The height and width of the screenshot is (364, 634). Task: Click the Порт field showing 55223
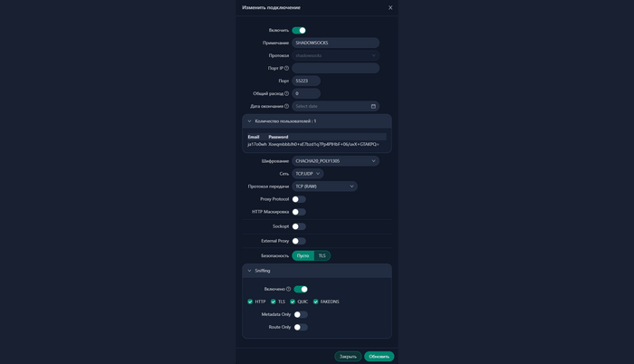306,81
